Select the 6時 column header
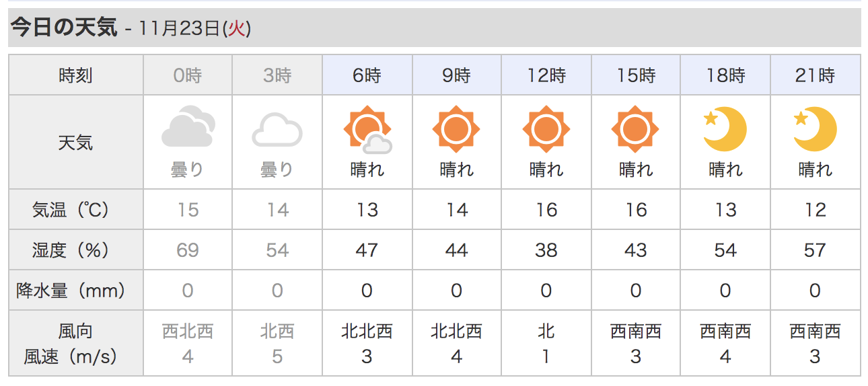 [x=367, y=75]
